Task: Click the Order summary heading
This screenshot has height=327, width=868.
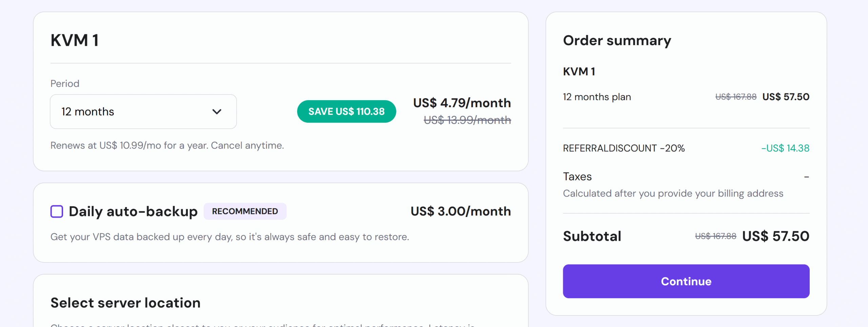Action: click(617, 40)
